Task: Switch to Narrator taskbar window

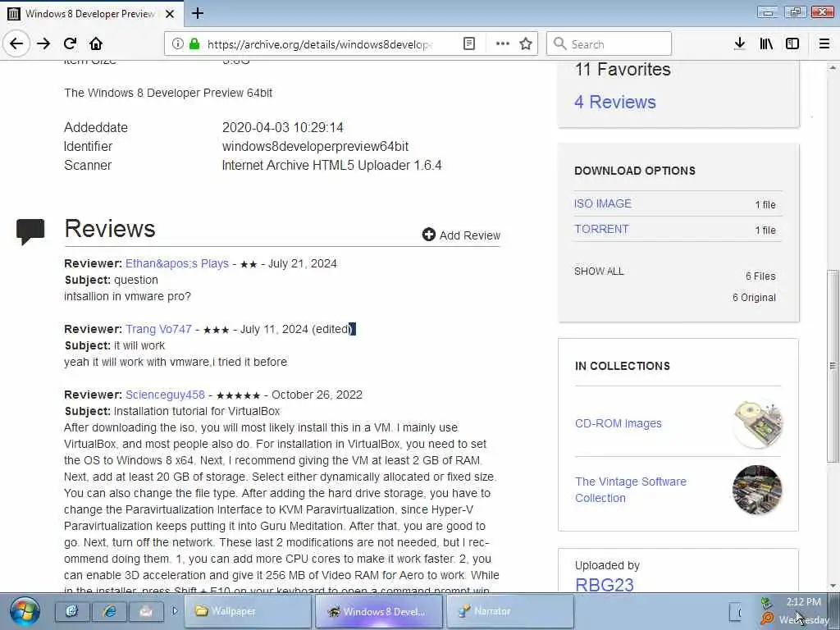Action: pos(509,611)
